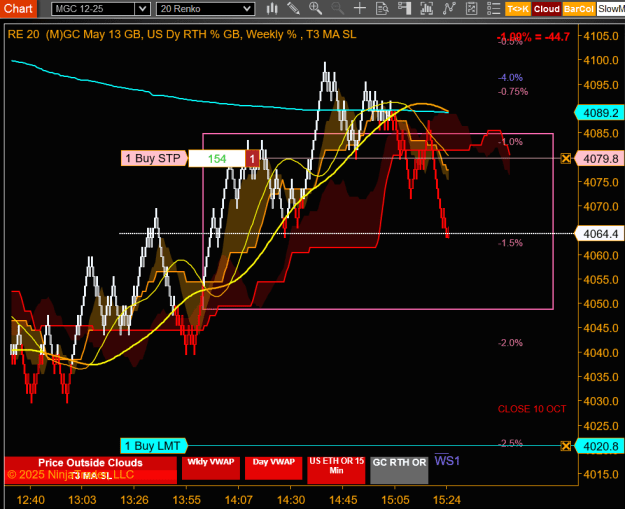Viewport: 625px width, 509px height.
Task: Click the greyed zoom out magnifier
Action: [337, 8]
